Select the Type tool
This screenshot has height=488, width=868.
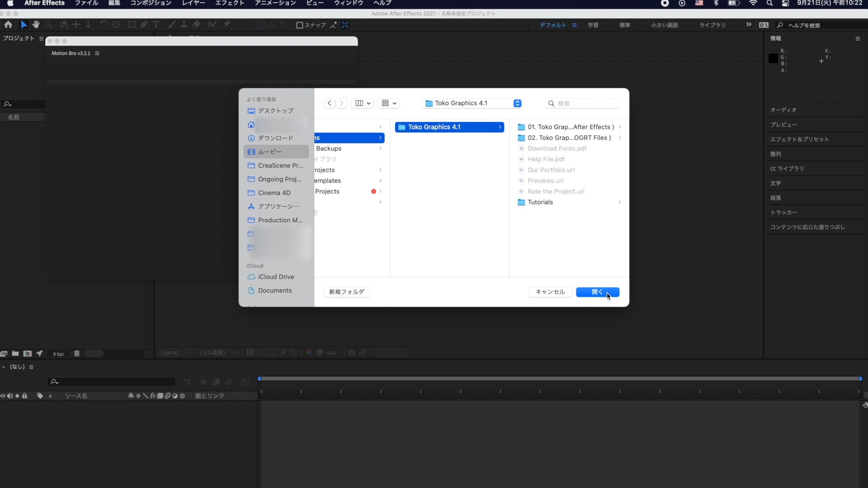(x=156, y=25)
